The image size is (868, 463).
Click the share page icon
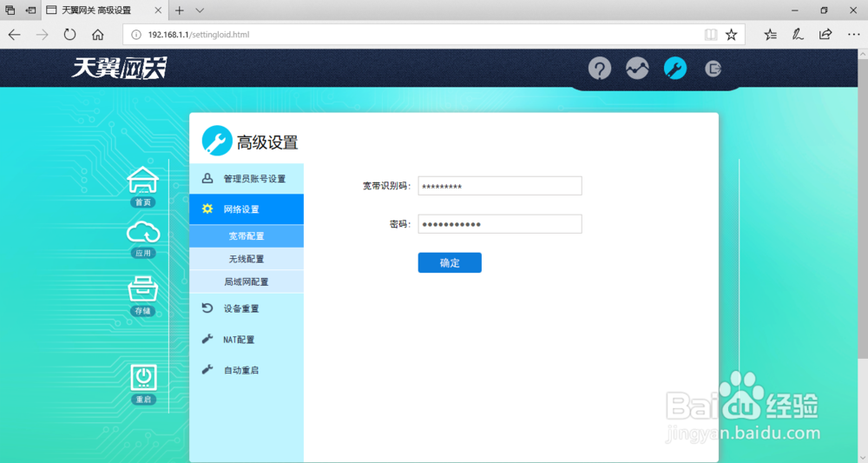[x=825, y=35]
